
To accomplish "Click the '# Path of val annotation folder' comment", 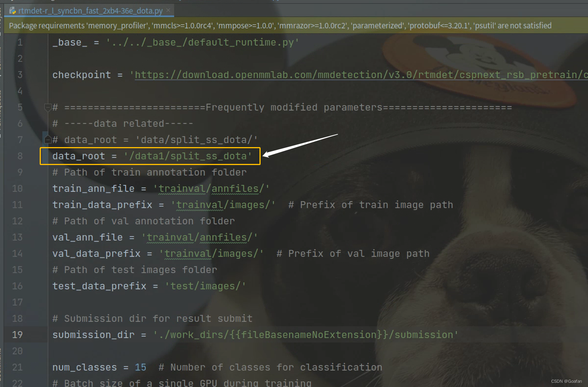I will point(144,221).
